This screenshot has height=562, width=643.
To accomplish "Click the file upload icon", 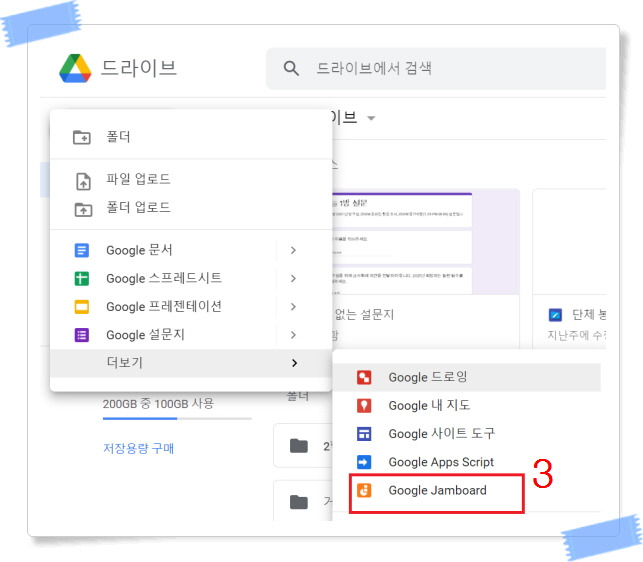I will pos(83,181).
